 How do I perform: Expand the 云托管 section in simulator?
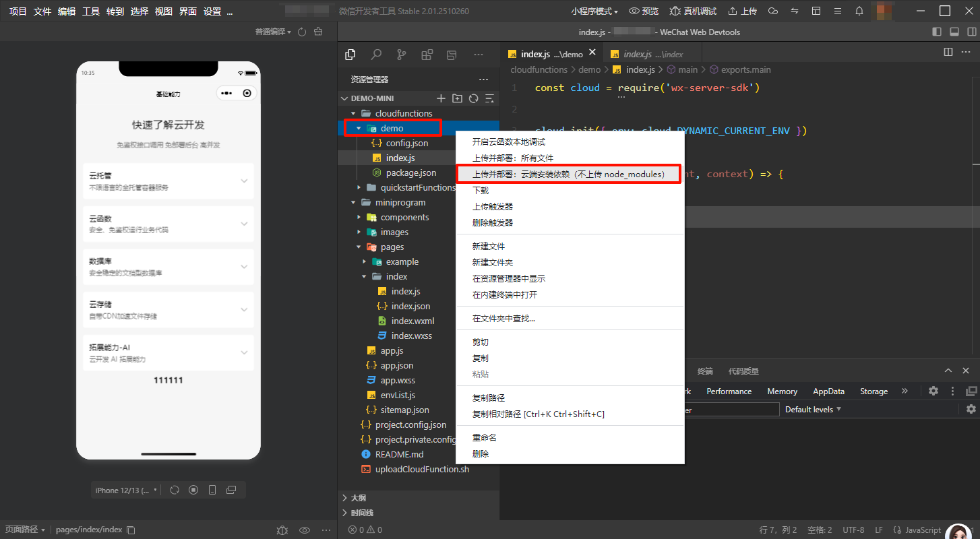point(244,181)
